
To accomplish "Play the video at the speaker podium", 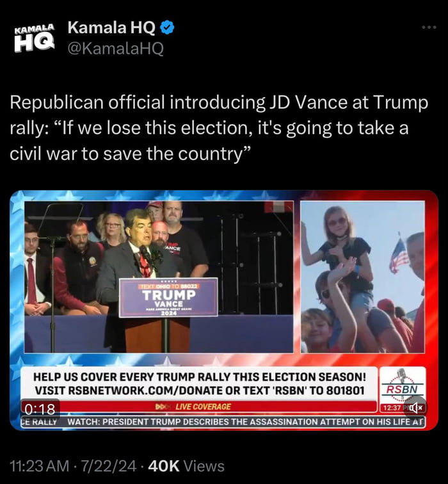I will (x=159, y=277).
